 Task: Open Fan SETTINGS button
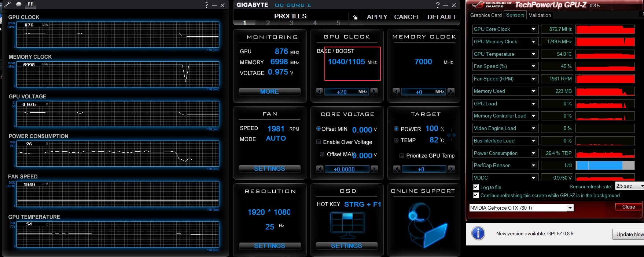coord(269,169)
